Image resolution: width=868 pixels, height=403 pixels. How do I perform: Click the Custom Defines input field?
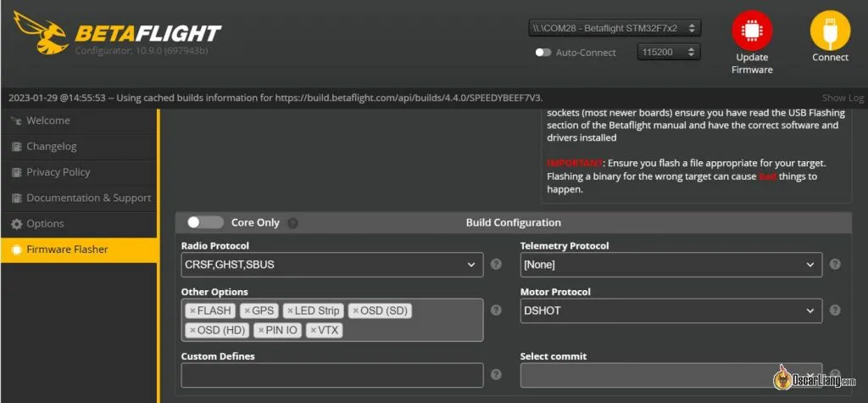click(332, 375)
